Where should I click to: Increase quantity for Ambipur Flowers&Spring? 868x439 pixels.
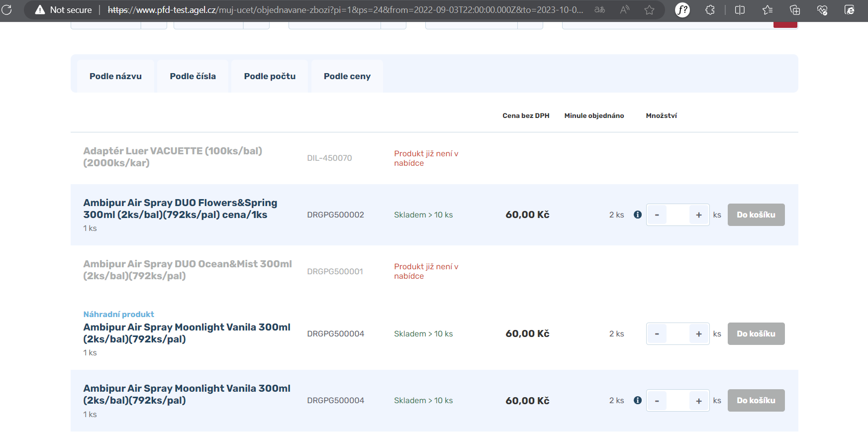[699, 215]
